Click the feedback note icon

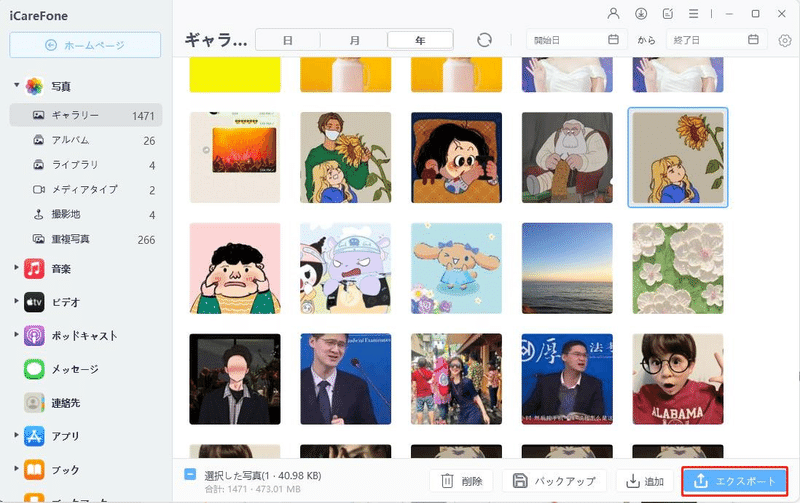(667, 14)
